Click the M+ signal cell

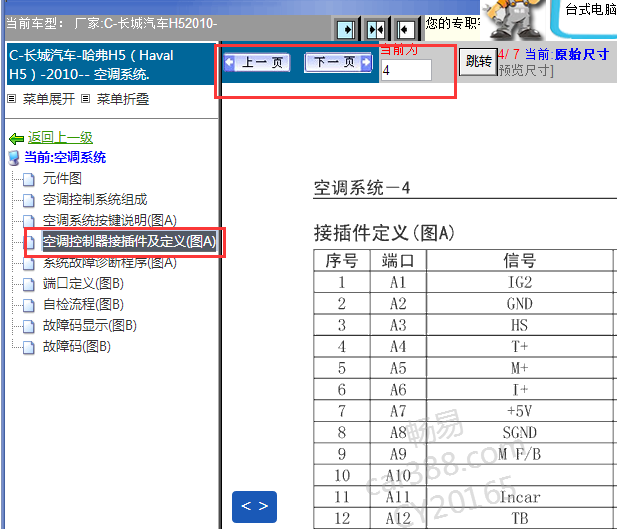point(519,368)
